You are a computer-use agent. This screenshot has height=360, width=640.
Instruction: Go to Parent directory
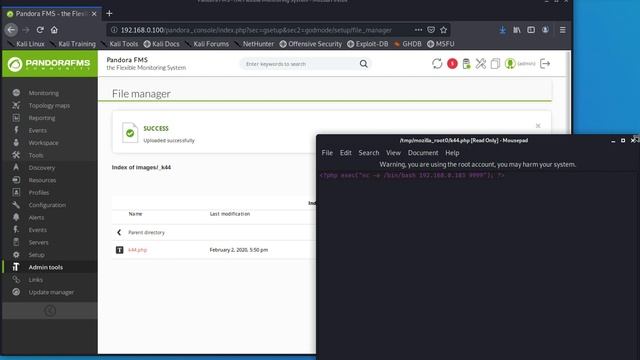coord(146,233)
